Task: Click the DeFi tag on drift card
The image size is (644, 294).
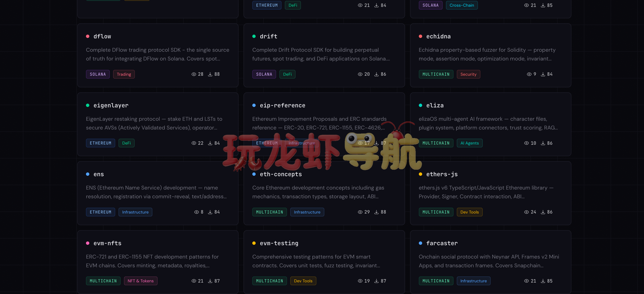Action: (x=287, y=74)
